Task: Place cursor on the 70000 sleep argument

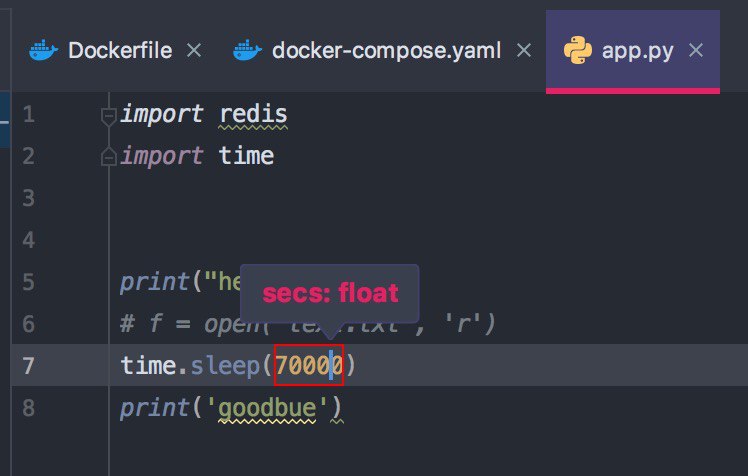Action: pyautogui.click(x=309, y=365)
